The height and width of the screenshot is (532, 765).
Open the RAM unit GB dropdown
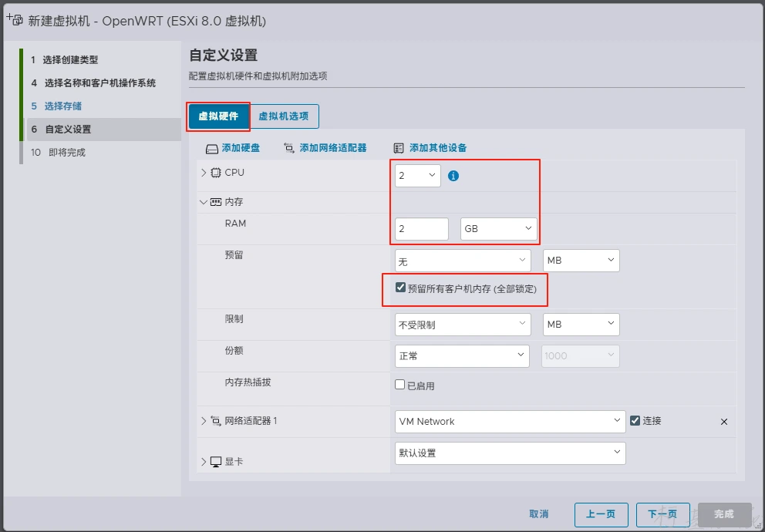pyautogui.click(x=498, y=229)
